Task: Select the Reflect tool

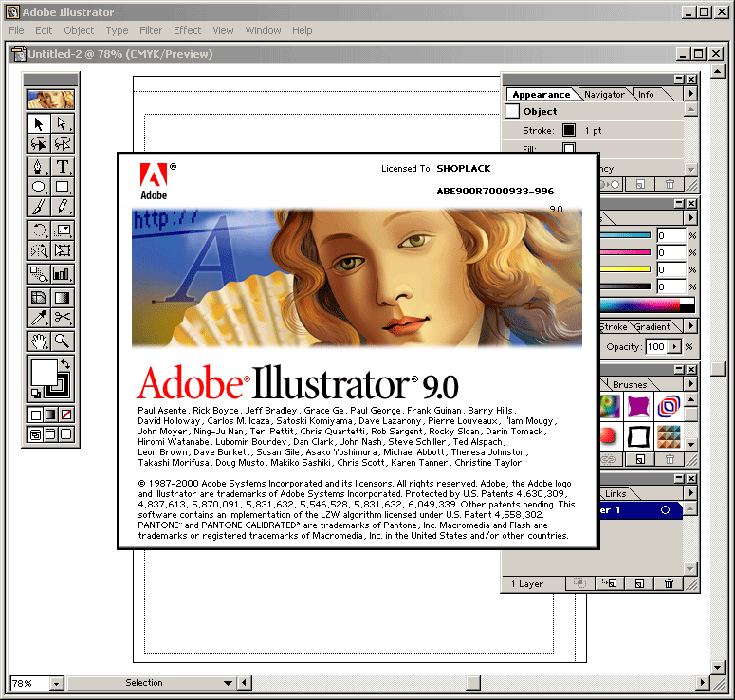Action: coord(39,250)
